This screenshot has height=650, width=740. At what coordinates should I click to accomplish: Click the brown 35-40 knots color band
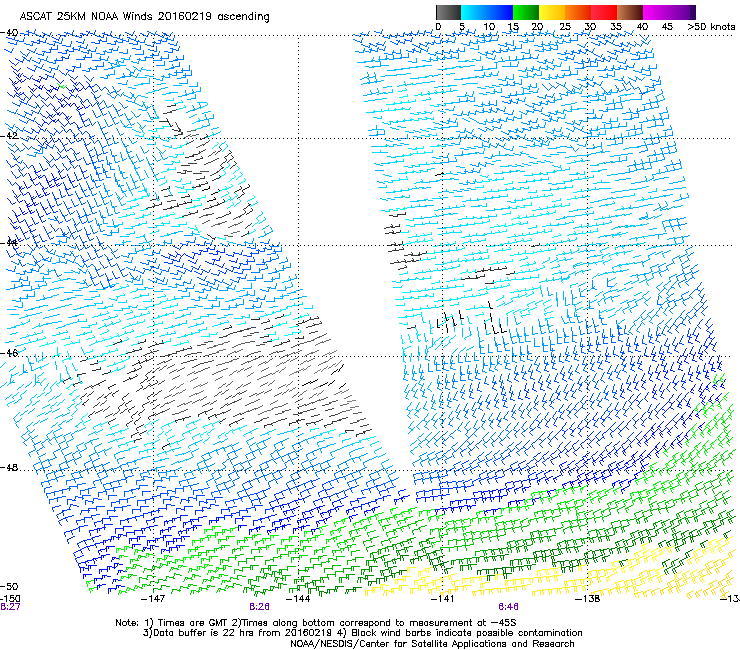click(630, 12)
